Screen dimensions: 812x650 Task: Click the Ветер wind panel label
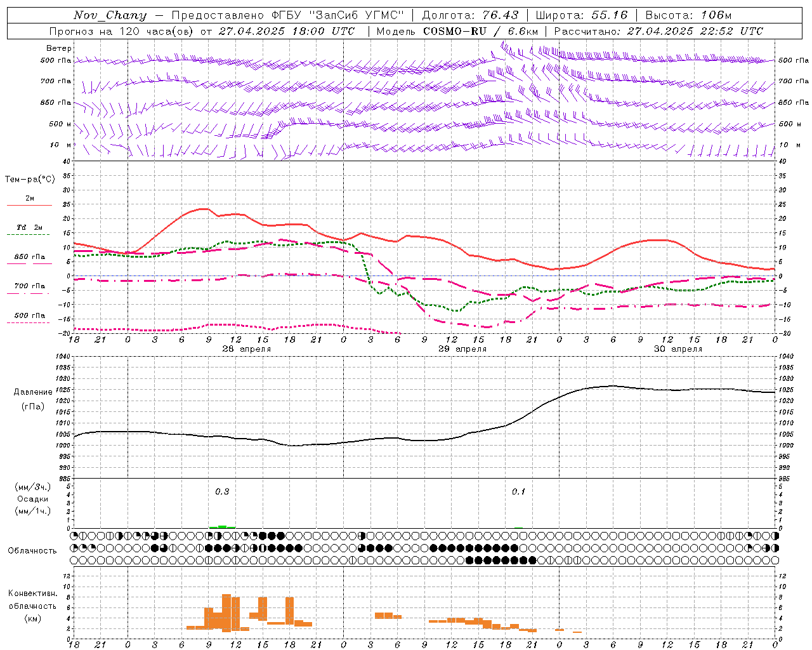[x=59, y=48]
